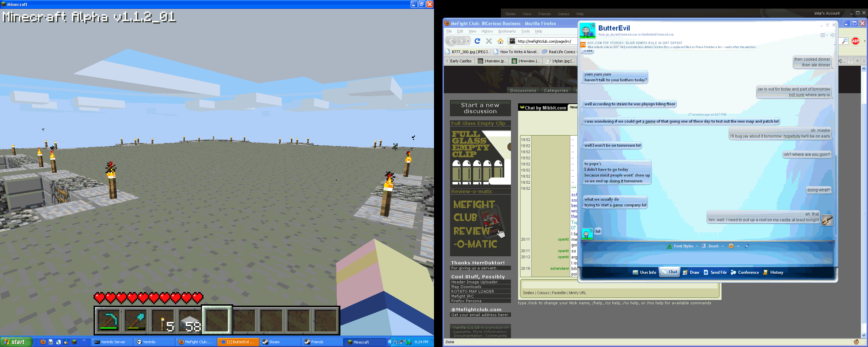Open Insert dropdown arrow in chat
Image resolution: width=868 pixels, height=347 pixels.
tap(723, 246)
